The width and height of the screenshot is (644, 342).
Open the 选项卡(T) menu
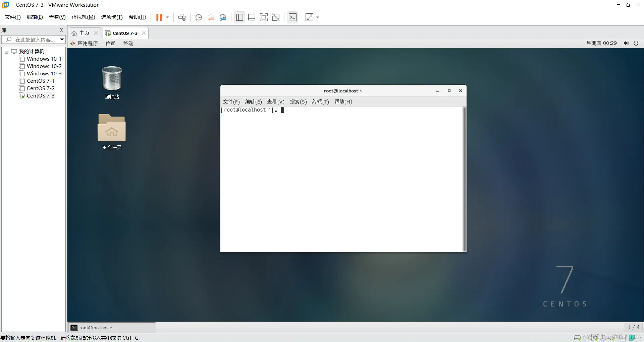click(112, 17)
